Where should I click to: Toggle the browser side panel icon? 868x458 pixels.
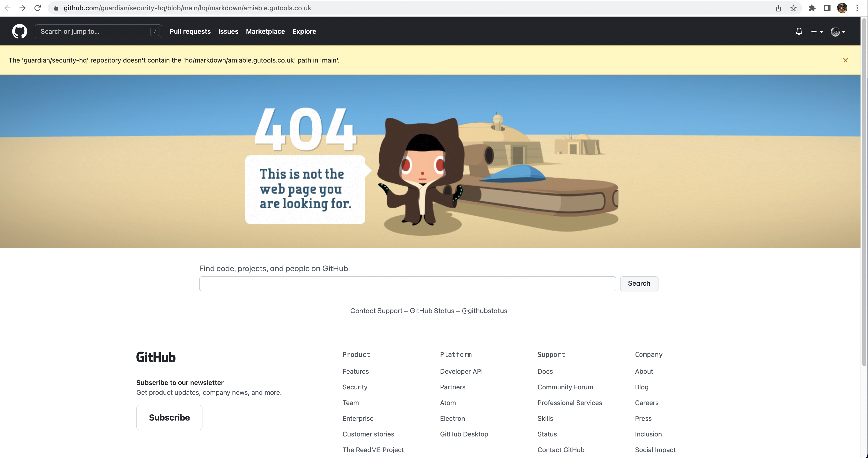(x=827, y=8)
